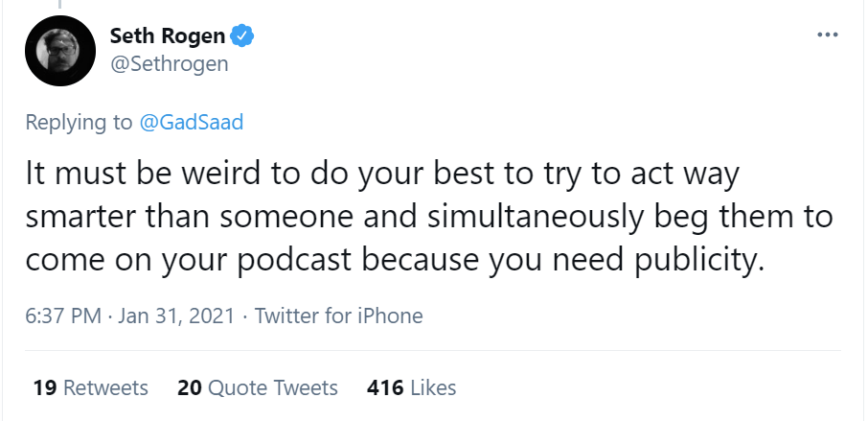View who liked via the Likes label
868x421 pixels.
[433, 387]
